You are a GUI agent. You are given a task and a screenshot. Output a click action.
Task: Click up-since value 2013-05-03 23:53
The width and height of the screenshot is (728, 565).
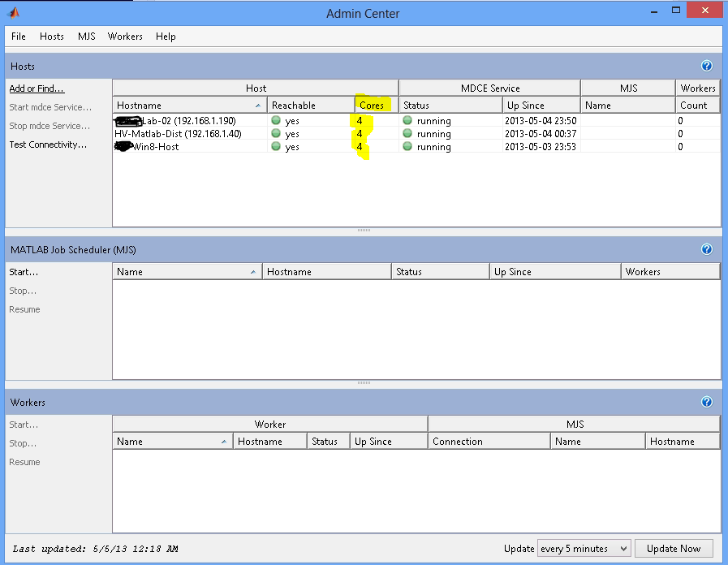pyautogui.click(x=541, y=146)
